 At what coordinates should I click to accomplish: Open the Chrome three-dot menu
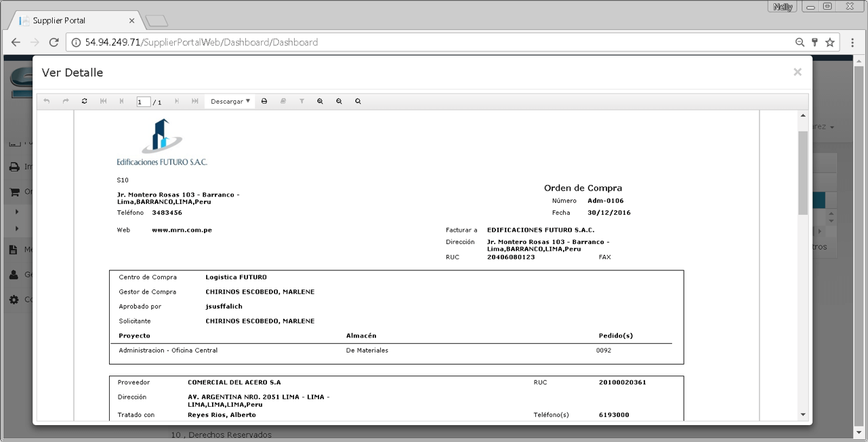pos(852,42)
